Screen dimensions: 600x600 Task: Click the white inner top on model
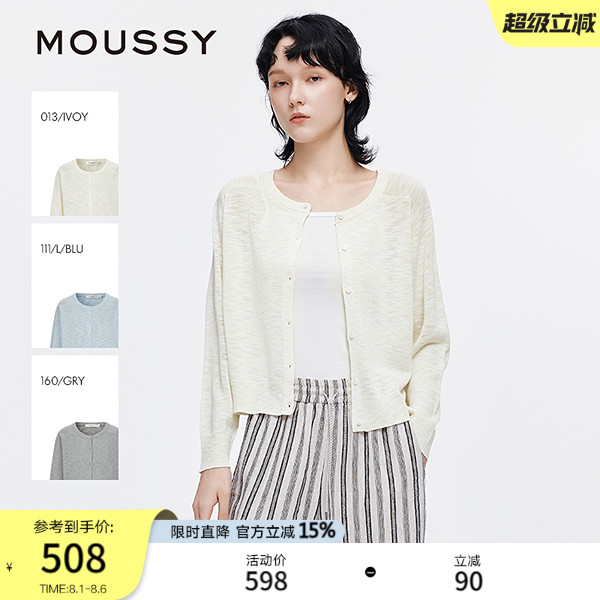pos(321,297)
